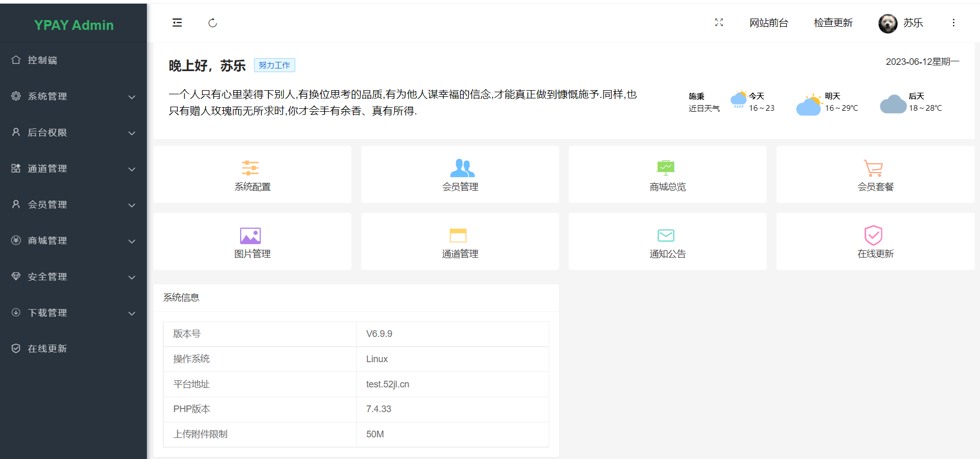Click the 图片管理 picture icon
Screen dimensions: 980x459
point(250,236)
